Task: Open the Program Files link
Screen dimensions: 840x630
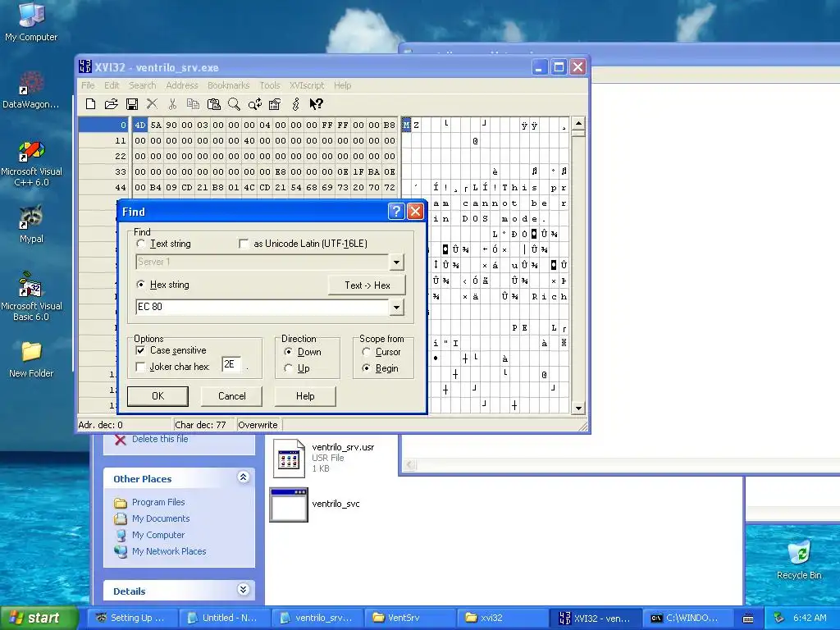Action: point(158,503)
